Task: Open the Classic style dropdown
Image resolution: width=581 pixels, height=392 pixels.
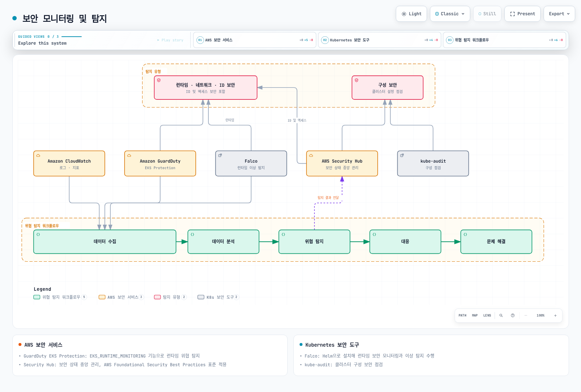Action: coord(450,14)
